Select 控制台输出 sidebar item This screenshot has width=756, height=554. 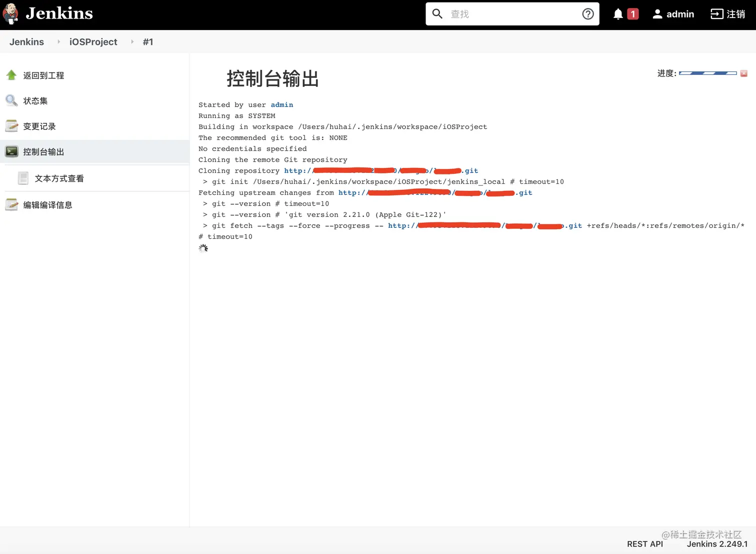[43, 152]
